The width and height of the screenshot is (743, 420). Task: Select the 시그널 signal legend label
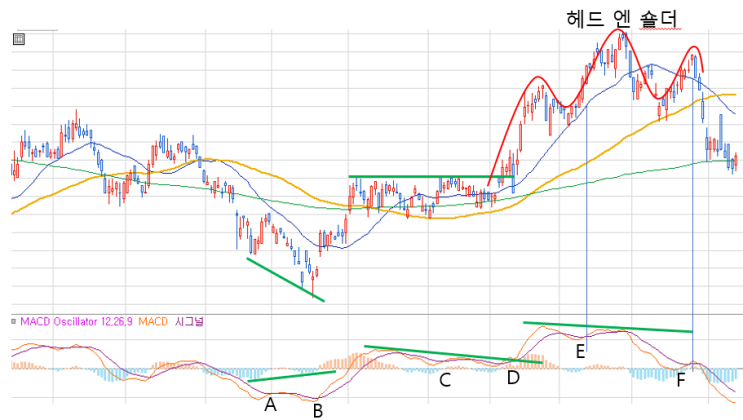[x=189, y=321]
